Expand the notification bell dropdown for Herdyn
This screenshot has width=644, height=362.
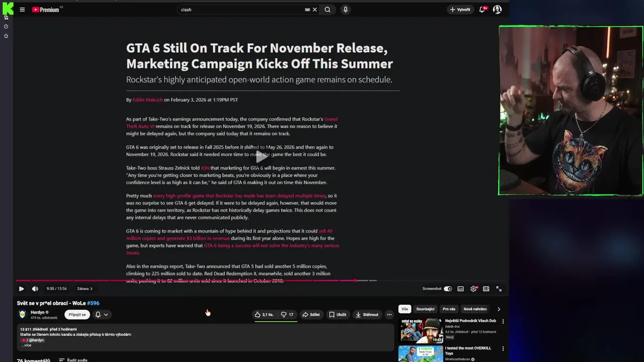pos(101,315)
